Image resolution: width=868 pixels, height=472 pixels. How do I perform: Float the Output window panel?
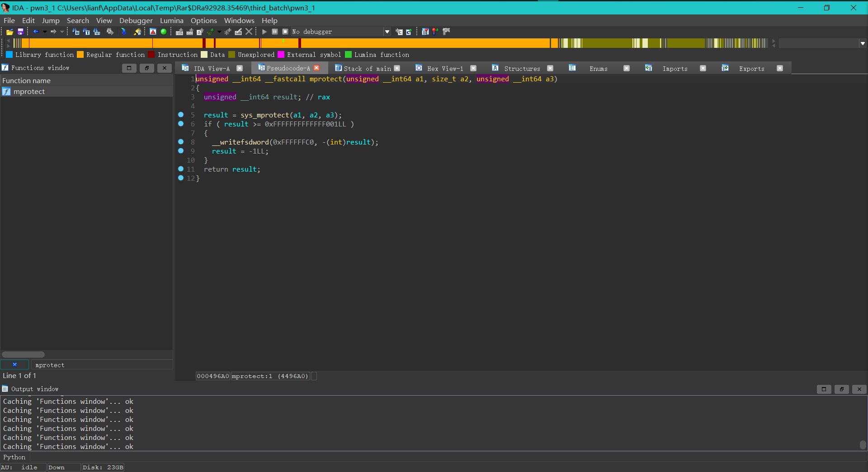point(841,389)
